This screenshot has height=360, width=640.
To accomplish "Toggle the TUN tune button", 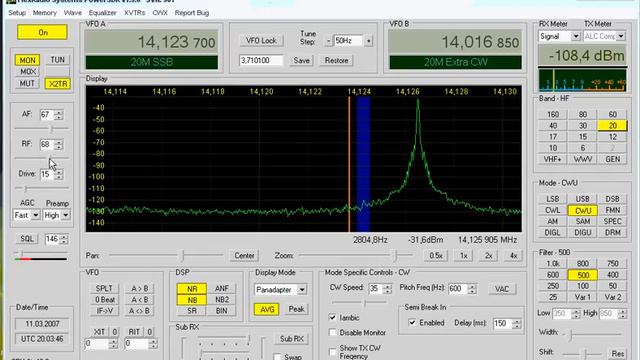I will click(58, 60).
